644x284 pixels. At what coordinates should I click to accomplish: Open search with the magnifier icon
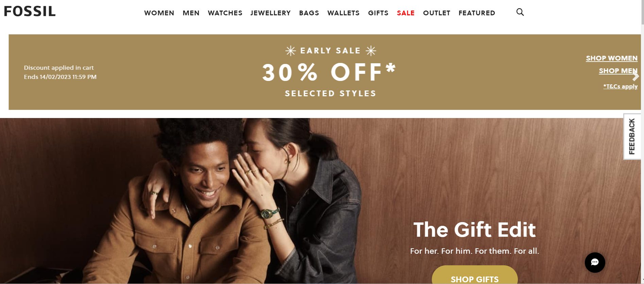520,12
